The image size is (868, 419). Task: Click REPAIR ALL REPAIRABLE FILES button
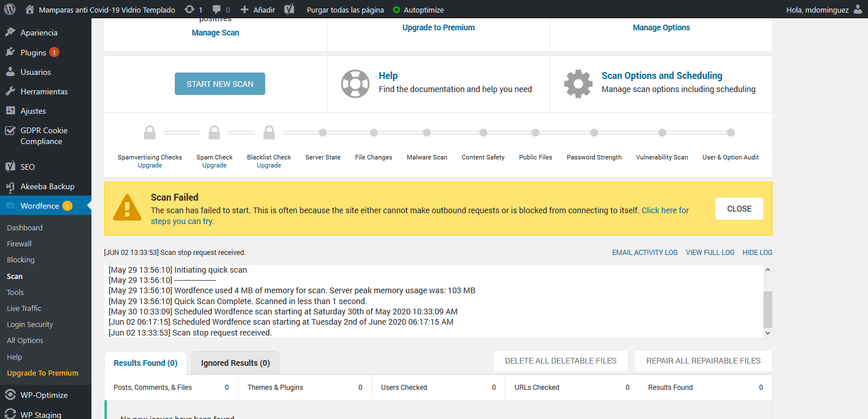coord(703,361)
